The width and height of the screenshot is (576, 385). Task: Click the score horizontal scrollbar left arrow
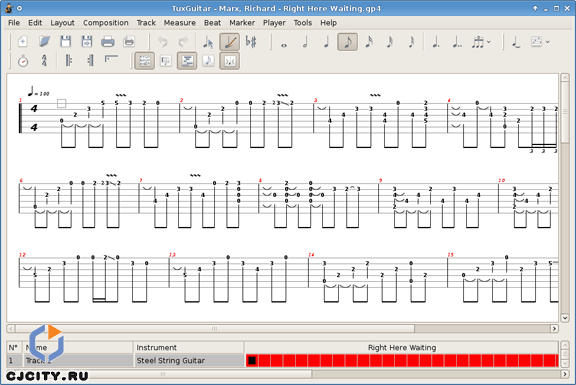(11, 328)
